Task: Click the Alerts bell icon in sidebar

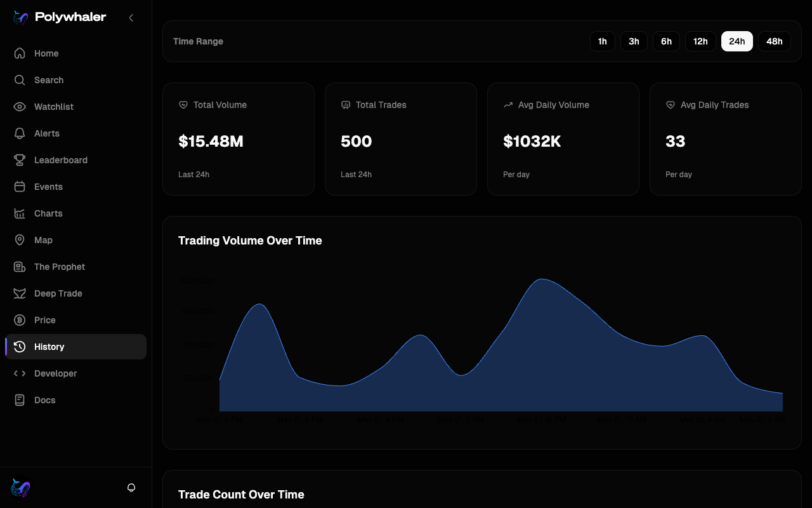Action: [x=20, y=133]
